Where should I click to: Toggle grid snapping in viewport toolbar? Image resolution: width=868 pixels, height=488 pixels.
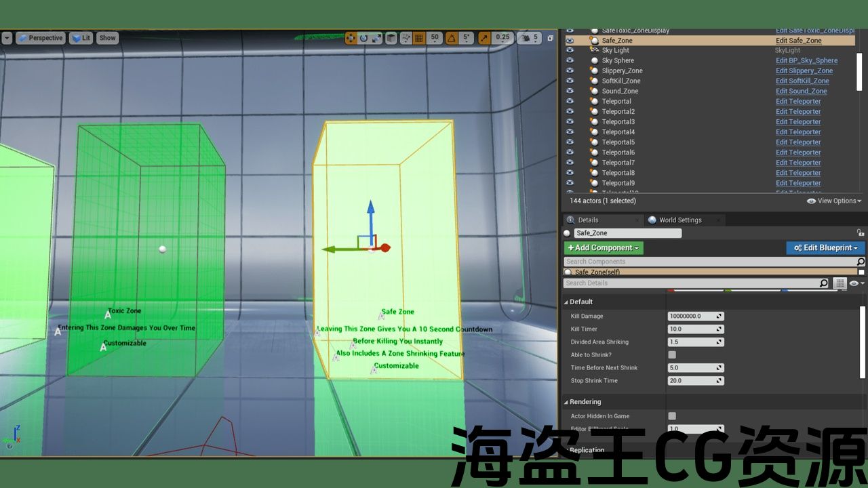click(x=419, y=38)
